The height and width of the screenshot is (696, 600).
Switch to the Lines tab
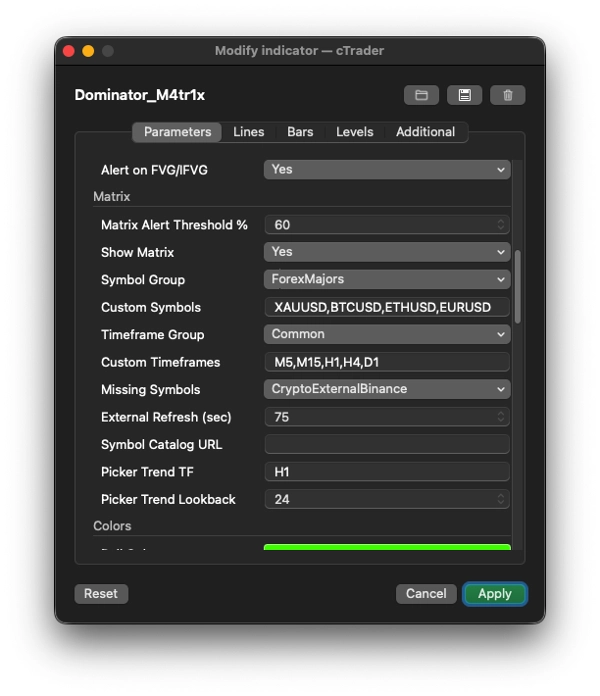click(x=249, y=132)
